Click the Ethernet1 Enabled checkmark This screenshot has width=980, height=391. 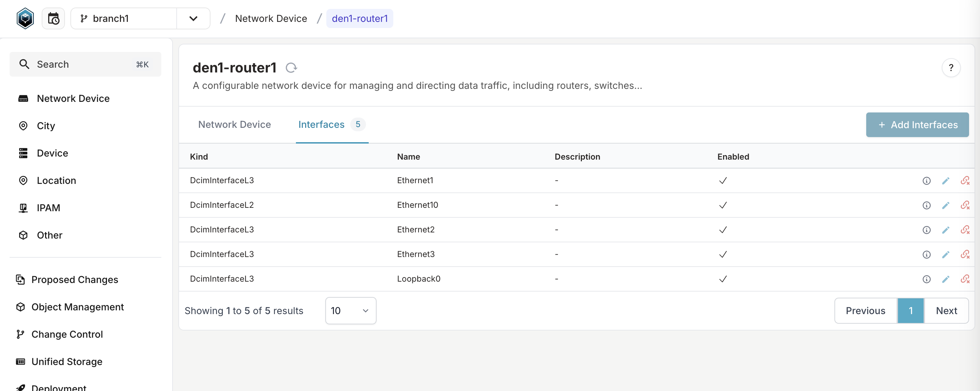click(723, 181)
